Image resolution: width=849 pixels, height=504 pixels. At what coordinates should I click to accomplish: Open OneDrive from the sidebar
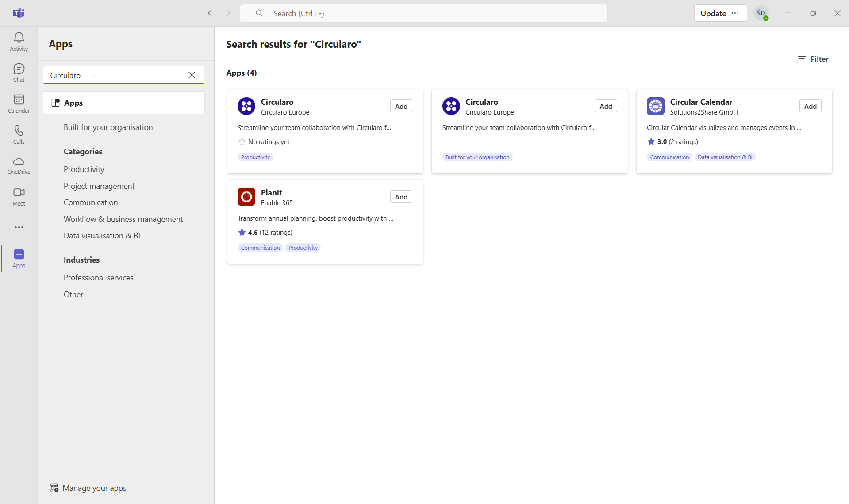pyautogui.click(x=19, y=165)
